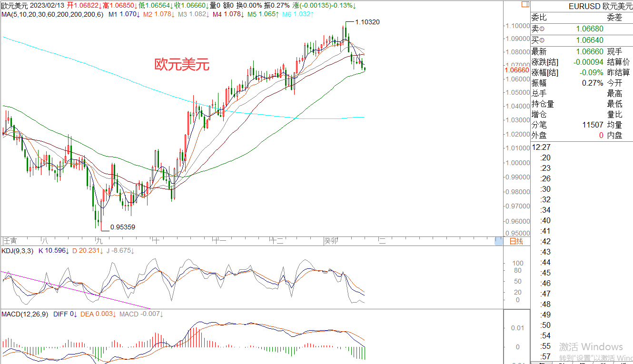Image resolution: width=633 pixels, height=364 pixels.
Task: Click the M3 1.082 moving average value
Action: (x=193, y=14)
